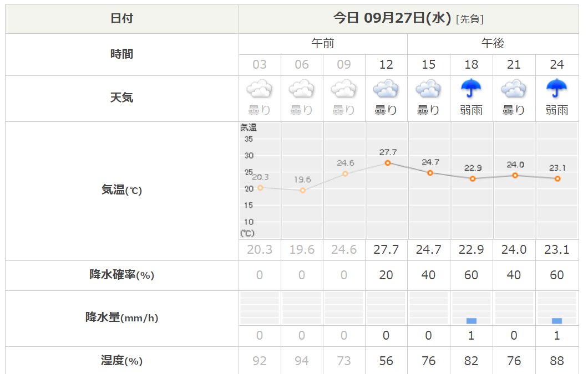The height and width of the screenshot is (374, 588).
Task: Click the 降水確率(%) row header
Action: [x=122, y=275]
